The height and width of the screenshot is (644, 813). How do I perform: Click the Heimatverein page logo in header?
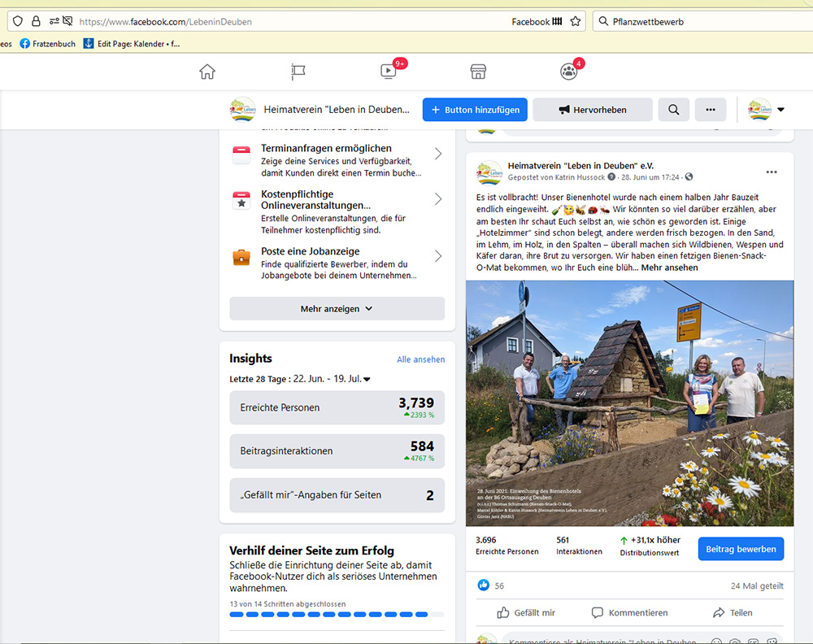point(242,110)
